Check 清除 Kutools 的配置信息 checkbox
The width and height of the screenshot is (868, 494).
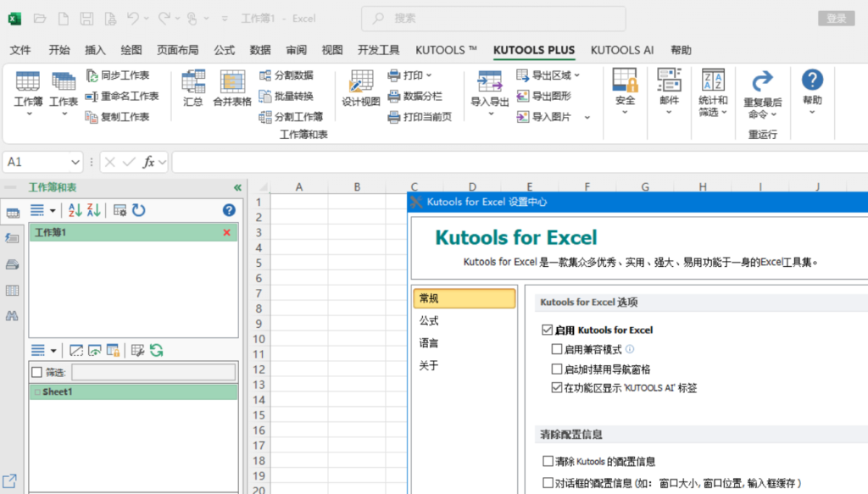coord(548,461)
